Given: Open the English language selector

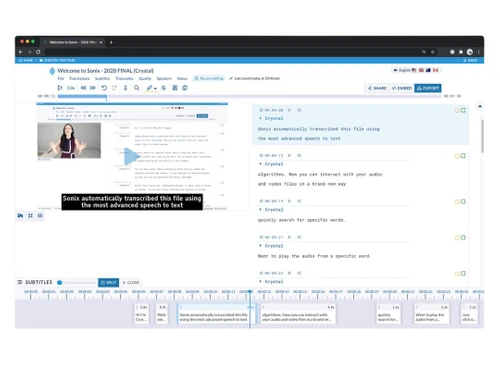Looking at the screenshot, I should point(402,70).
